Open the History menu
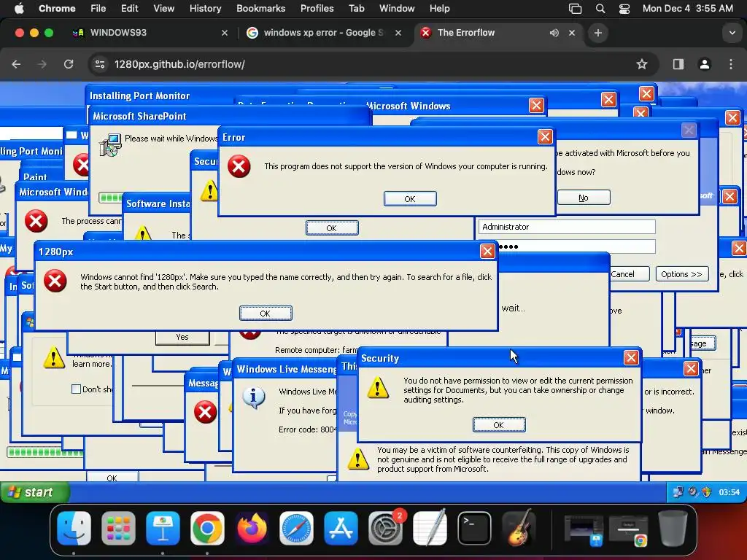 (x=205, y=8)
